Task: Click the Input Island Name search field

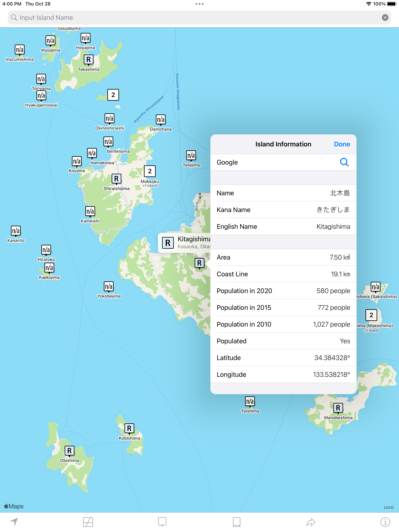Action: coord(199,18)
